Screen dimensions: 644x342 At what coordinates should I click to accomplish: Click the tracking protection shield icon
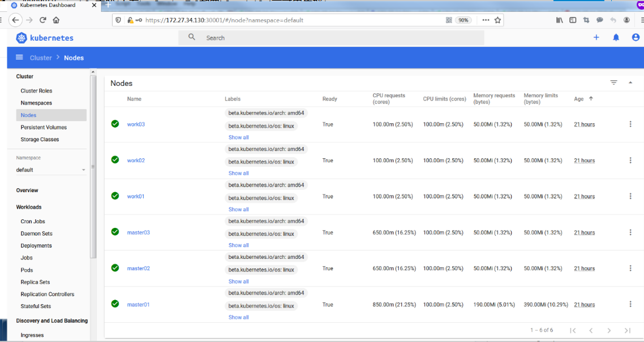118,20
